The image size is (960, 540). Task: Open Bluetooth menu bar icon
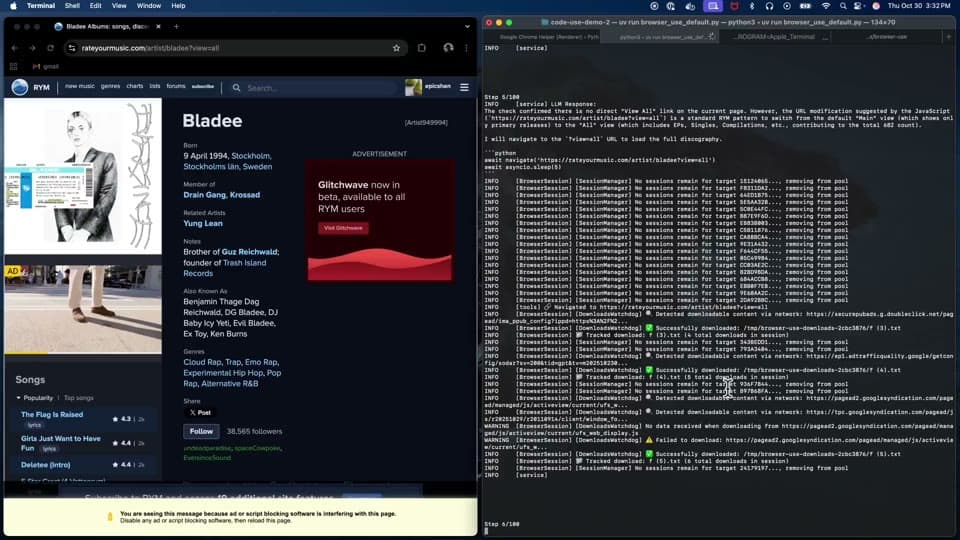pos(751,6)
